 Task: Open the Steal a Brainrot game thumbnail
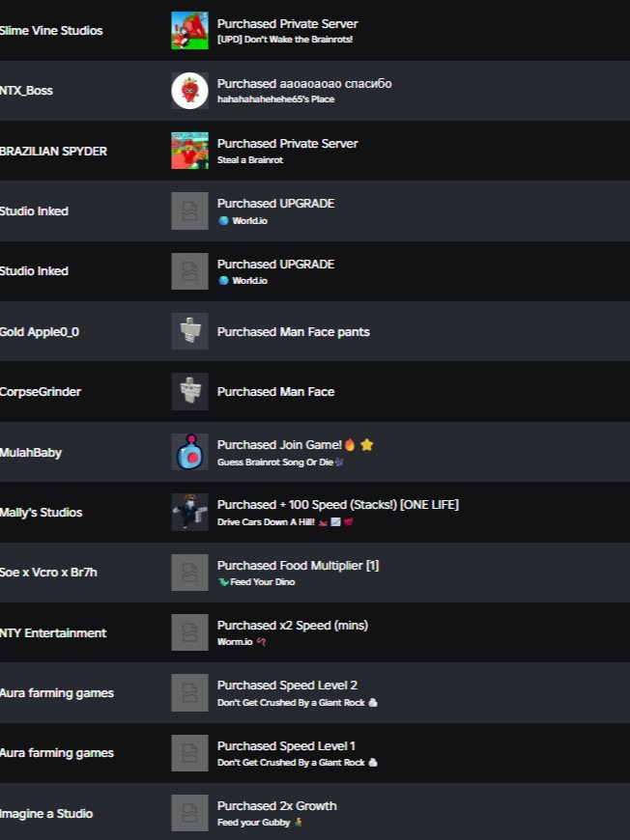pos(189,151)
